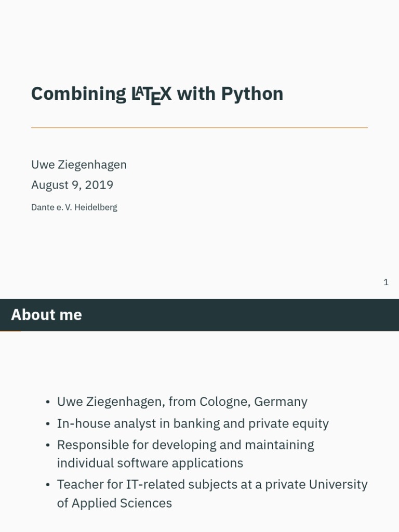This screenshot has height=532, width=399.
Task: Click bullet 'Uwe Ziegenhagen, from Cologne, Germany'
Action: click(182, 402)
